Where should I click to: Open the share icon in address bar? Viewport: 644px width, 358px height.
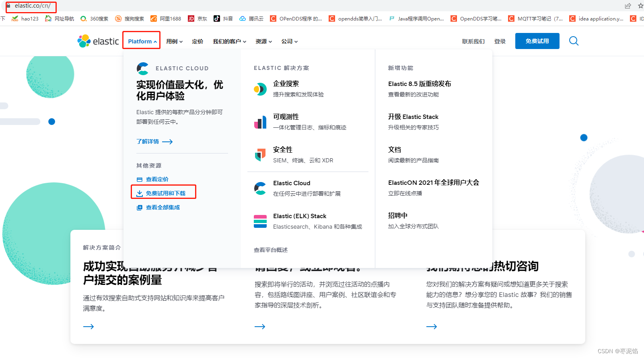(x=628, y=6)
